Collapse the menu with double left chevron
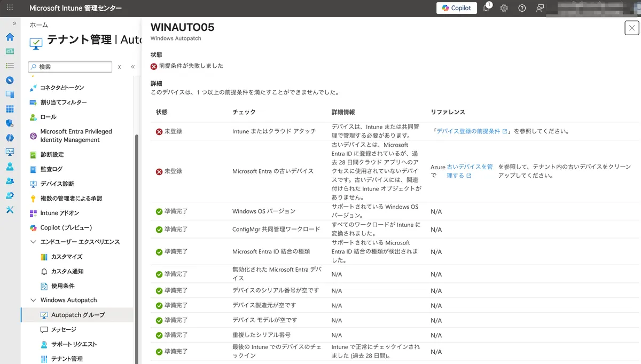This screenshot has width=641, height=364. pos(132,67)
